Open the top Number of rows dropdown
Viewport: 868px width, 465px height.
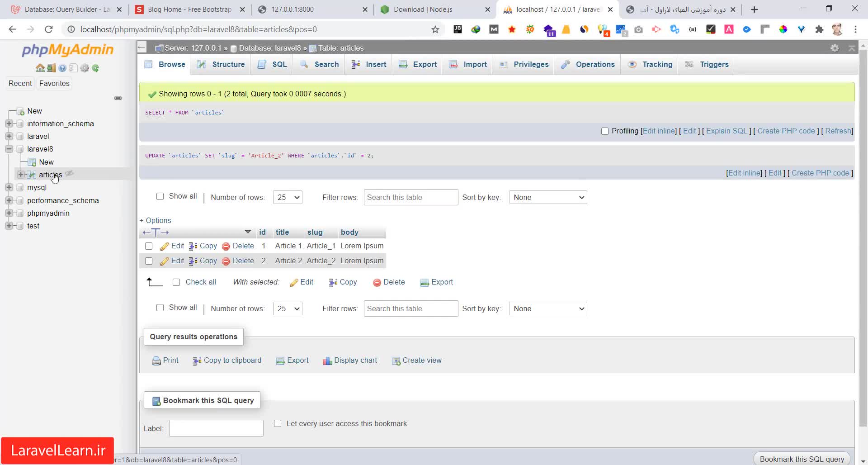pyautogui.click(x=288, y=198)
